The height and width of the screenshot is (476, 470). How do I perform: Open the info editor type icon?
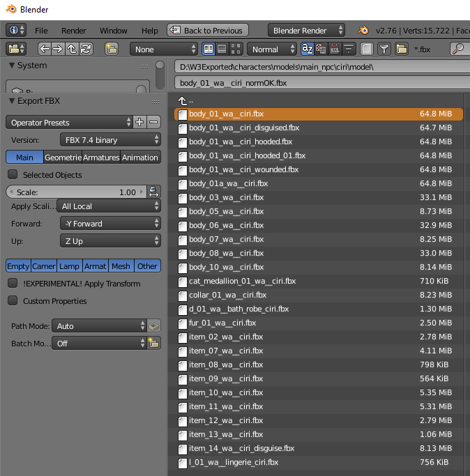click(x=16, y=30)
